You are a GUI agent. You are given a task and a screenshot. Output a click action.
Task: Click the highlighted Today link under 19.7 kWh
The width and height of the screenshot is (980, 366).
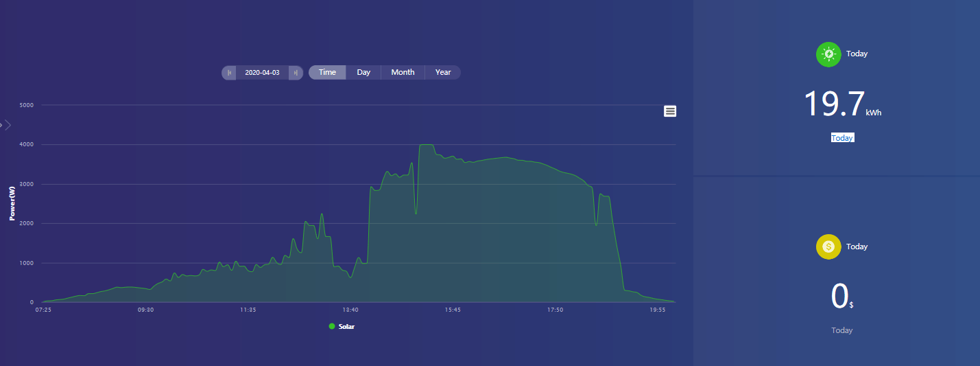point(842,138)
